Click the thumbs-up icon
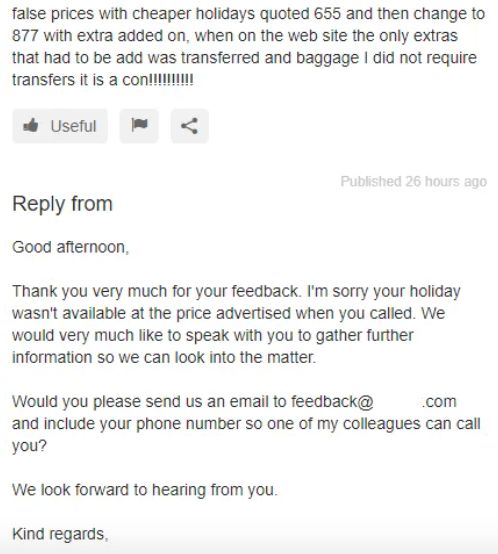498x554 pixels. [31, 125]
